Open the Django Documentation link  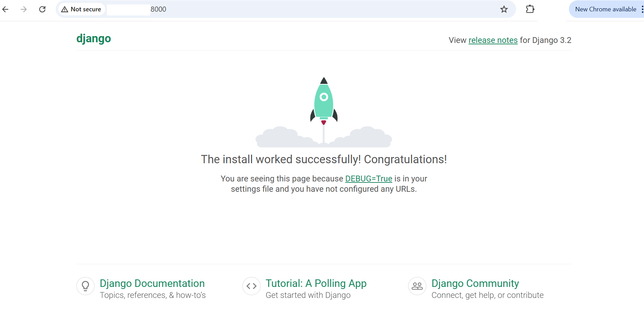pyautogui.click(x=152, y=283)
